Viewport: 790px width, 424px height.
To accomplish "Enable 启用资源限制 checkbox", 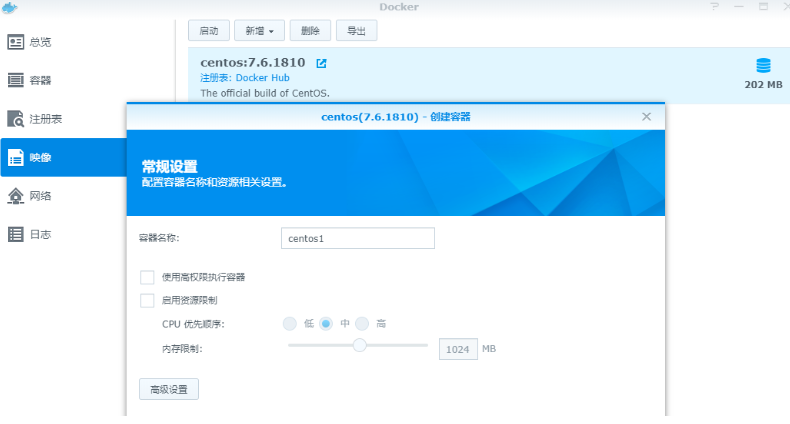I will (x=147, y=300).
